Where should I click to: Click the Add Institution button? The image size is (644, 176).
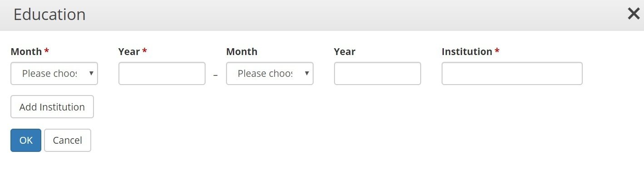pyautogui.click(x=52, y=107)
